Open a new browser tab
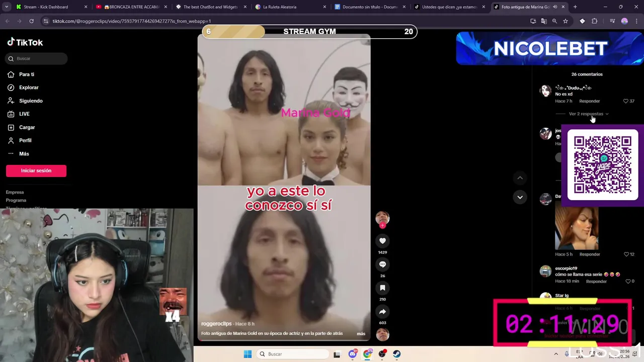The height and width of the screenshot is (362, 644). coord(575,7)
